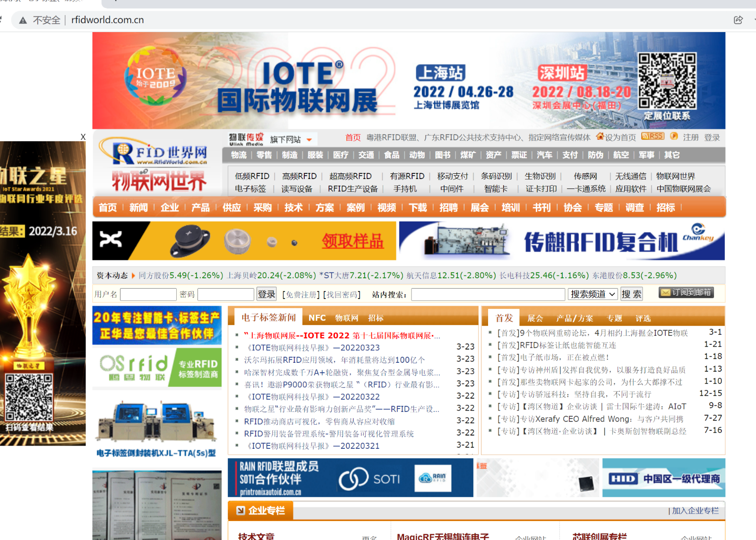Image resolution: width=756 pixels, height=540 pixels.
Task: Switch to the 产品/方案 tab
Action: [575, 318]
